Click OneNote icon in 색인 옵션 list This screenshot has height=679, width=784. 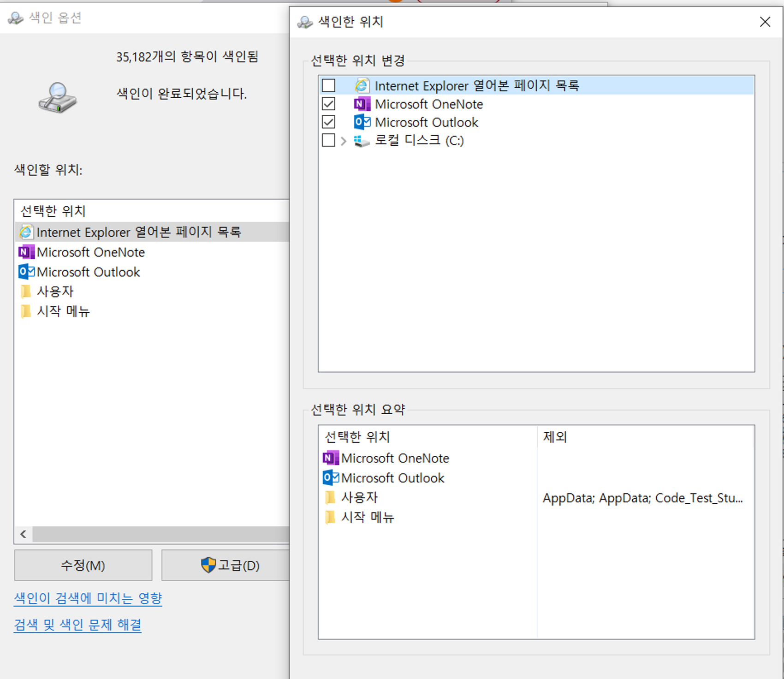(x=26, y=252)
